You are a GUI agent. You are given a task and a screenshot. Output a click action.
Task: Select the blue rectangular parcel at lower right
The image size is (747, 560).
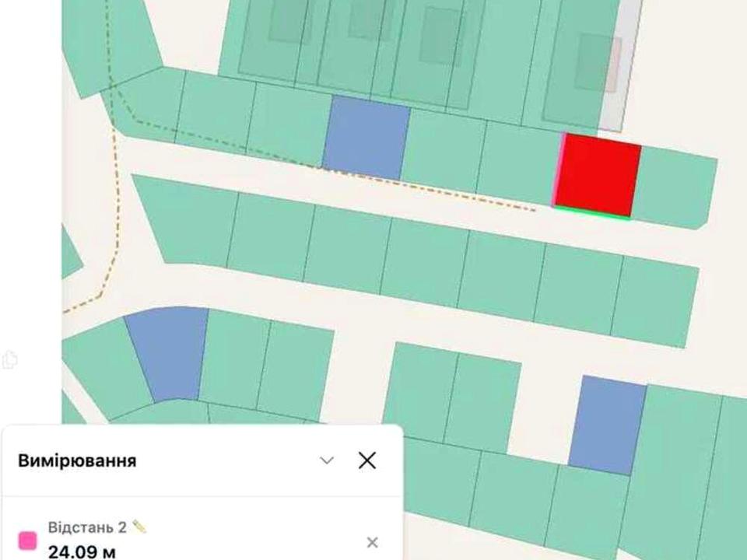click(x=607, y=425)
